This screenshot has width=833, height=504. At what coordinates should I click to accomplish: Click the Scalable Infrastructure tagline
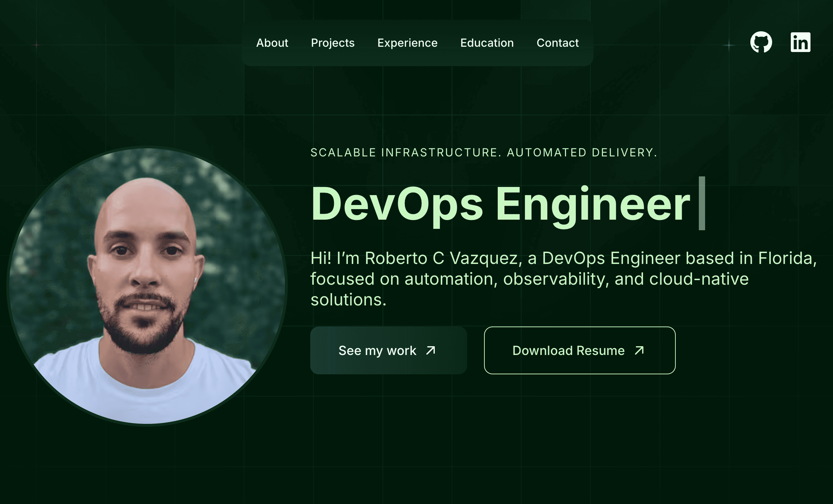(483, 153)
